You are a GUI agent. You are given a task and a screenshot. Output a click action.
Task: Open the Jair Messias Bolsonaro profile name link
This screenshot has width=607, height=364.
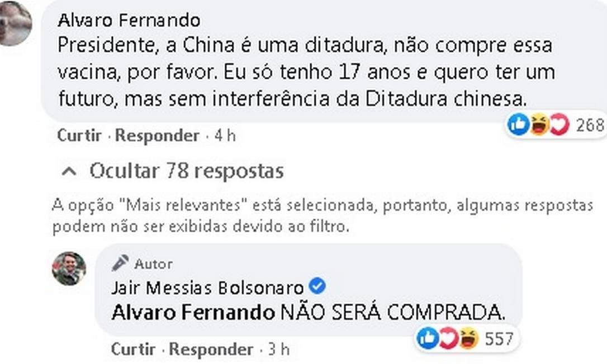tap(207, 288)
